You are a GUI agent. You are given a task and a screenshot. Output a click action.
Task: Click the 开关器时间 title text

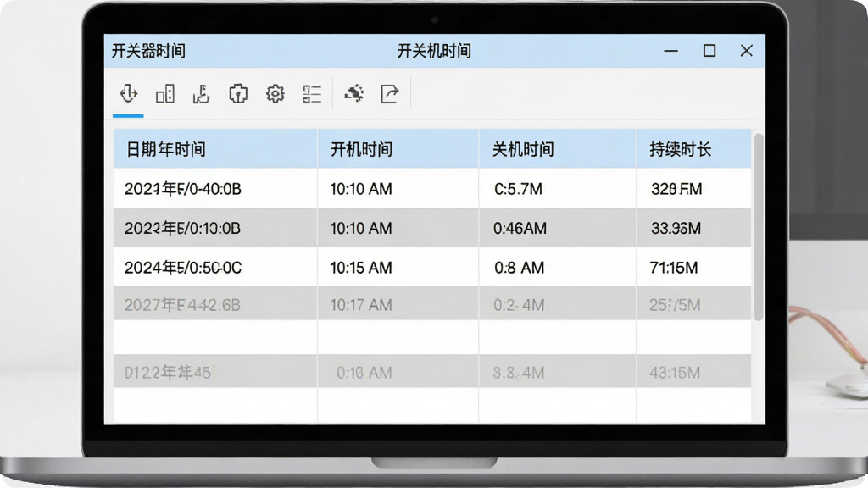[148, 51]
